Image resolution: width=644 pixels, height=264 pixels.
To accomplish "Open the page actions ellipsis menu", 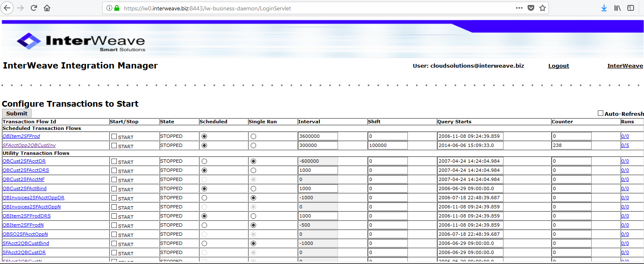I will [x=519, y=8].
